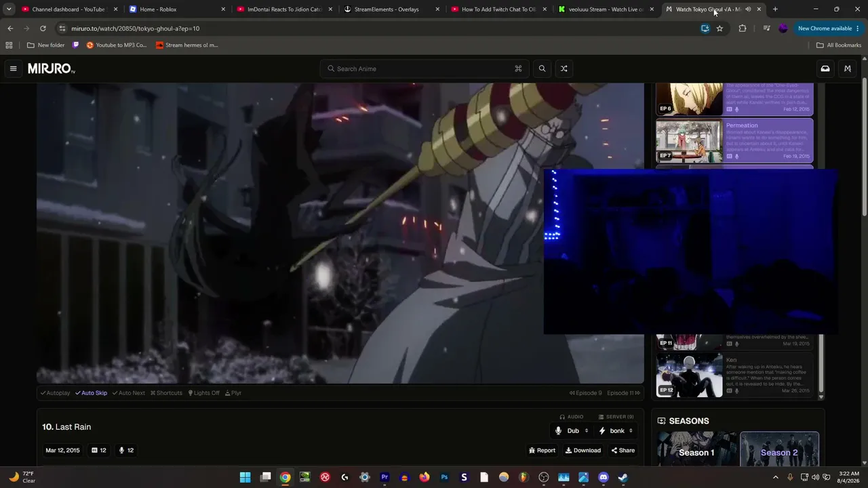Image resolution: width=868 pixels, height=488 pixels.
Task: Click the Search Anime input field
Action: [423, 68]
